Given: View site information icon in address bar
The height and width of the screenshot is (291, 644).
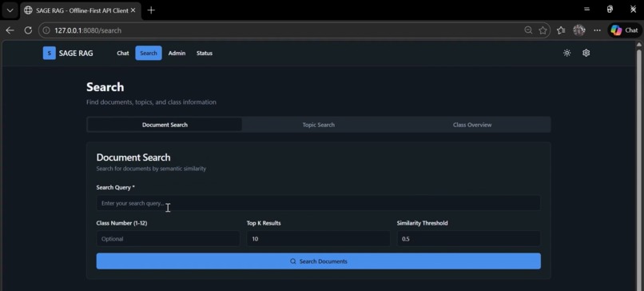Looking at the screenshot, I should [46, 30].
